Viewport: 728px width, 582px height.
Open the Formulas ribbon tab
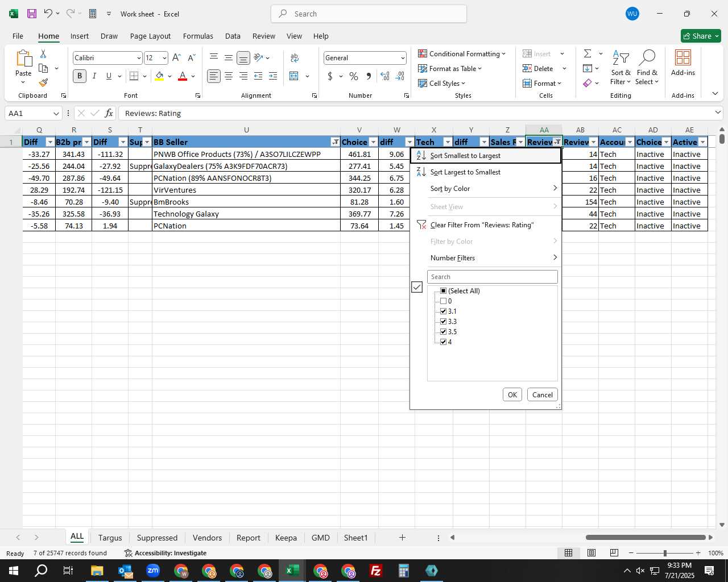[198, 36]
